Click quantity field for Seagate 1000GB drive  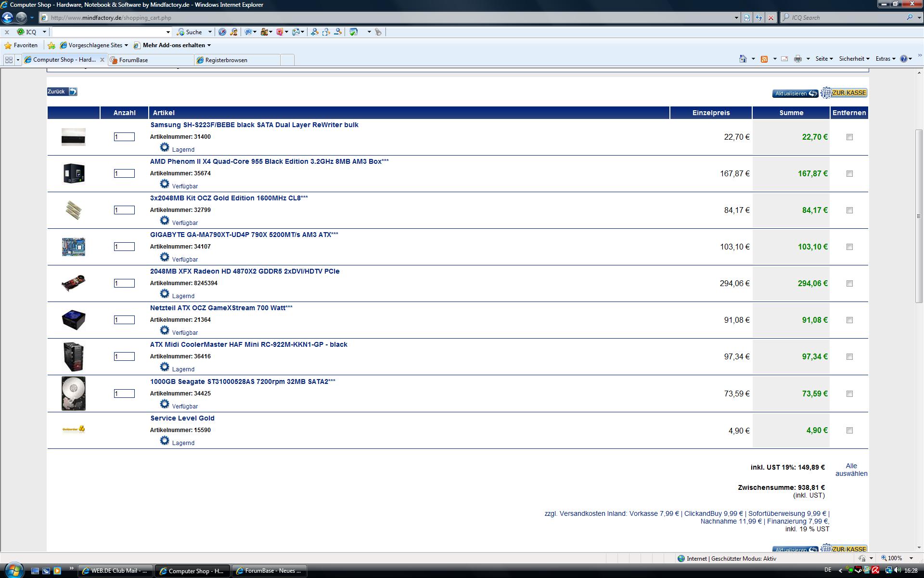[x=124, y=394]
